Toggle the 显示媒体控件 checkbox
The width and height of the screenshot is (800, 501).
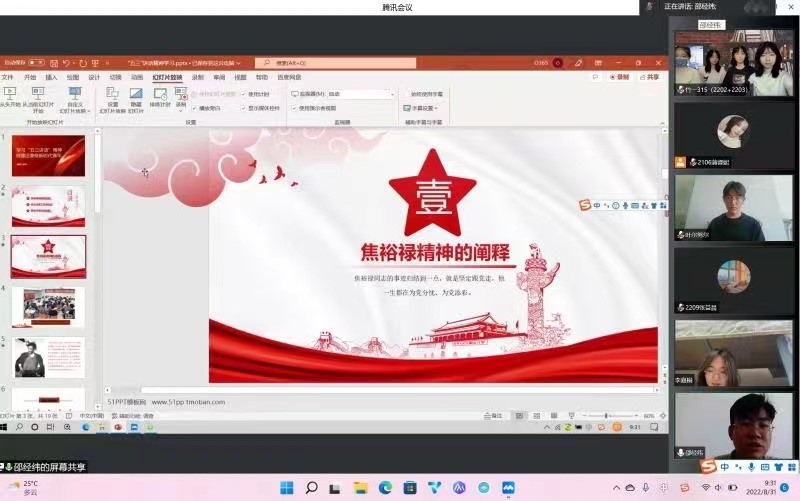point(243,107)
